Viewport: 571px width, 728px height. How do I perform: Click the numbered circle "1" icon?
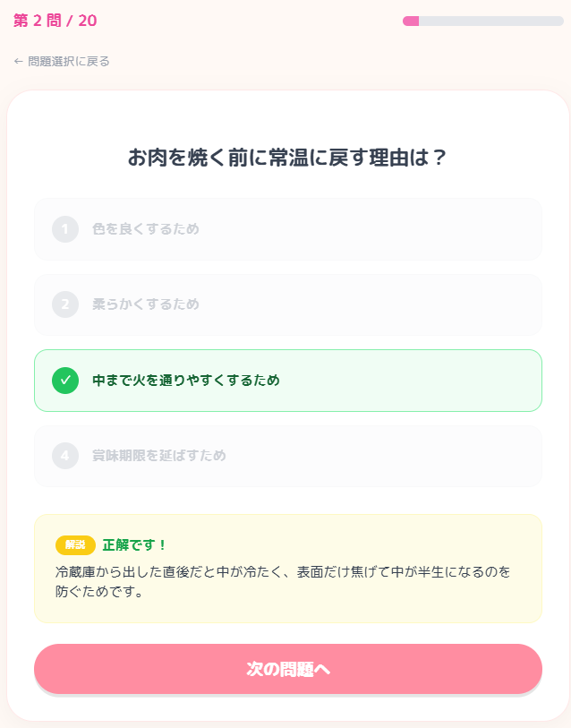(x=64, y=229)
